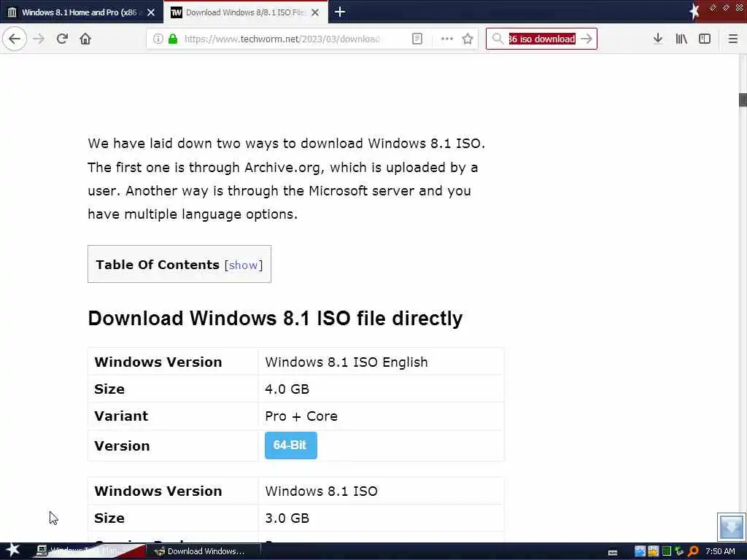Image resolution: width=747 pixels, height=560 pixels.
Task: Click the vertical scrollbar thumb
Action: [x=742, y=100]
